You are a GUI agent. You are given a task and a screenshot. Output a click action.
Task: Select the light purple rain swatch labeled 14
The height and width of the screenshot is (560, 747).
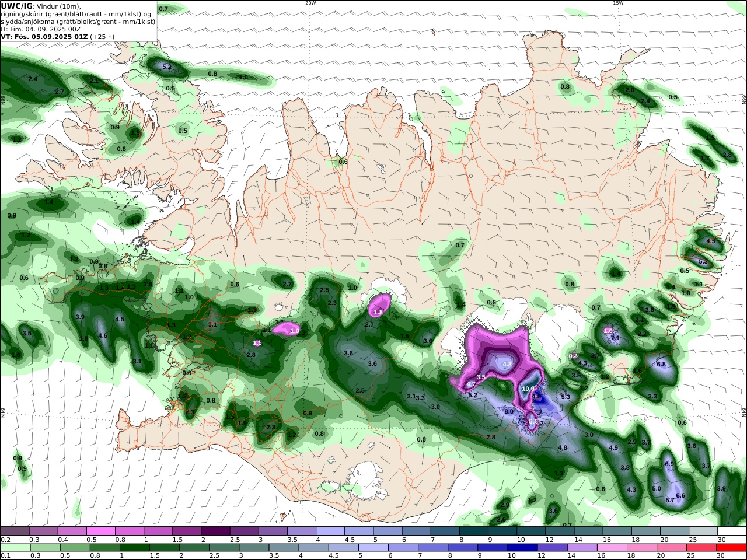point(582,548)
